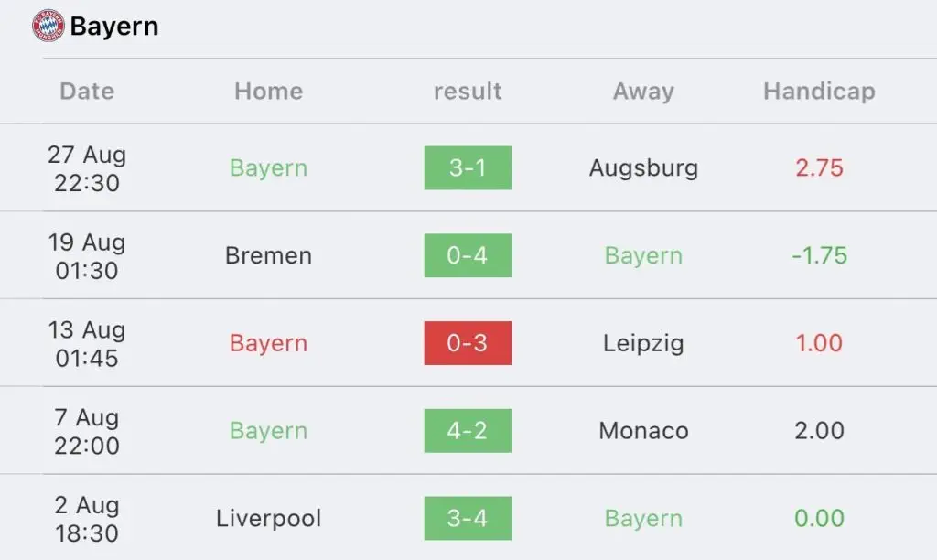Screen dimensions: 937x560
Task: Select the Monaco away team
Action: [643, 431]
